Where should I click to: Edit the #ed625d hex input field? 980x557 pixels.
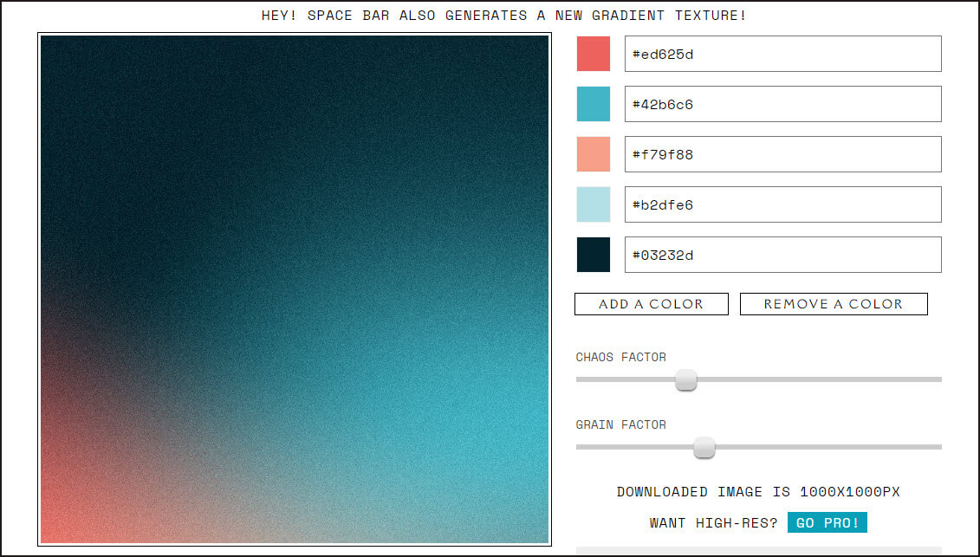782,54
